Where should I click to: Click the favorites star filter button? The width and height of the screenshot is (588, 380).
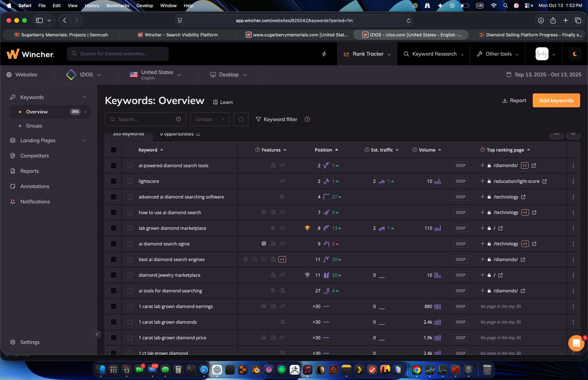click(x=241, y=119)
